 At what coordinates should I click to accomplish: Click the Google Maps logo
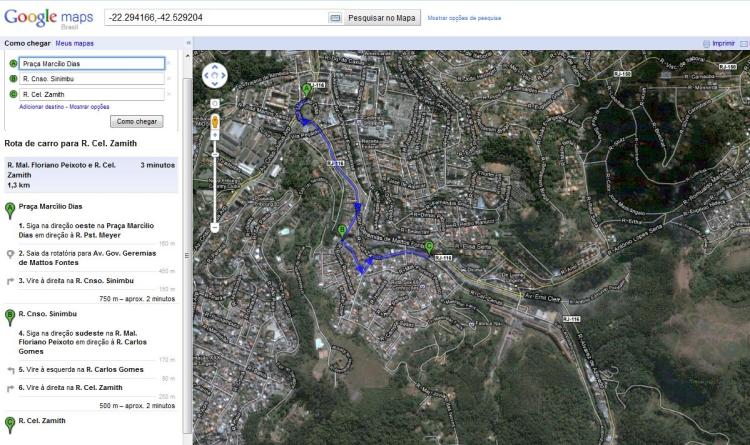coord(48,18)
